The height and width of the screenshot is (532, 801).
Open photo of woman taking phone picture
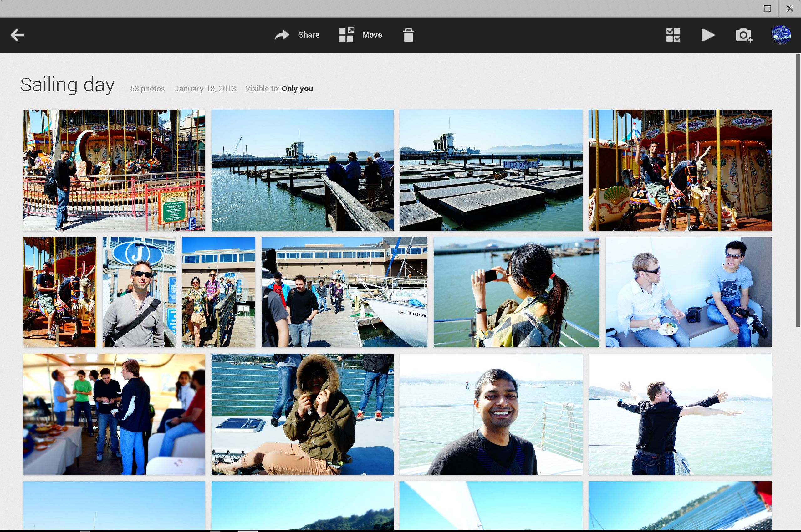(x=516, y=292)
